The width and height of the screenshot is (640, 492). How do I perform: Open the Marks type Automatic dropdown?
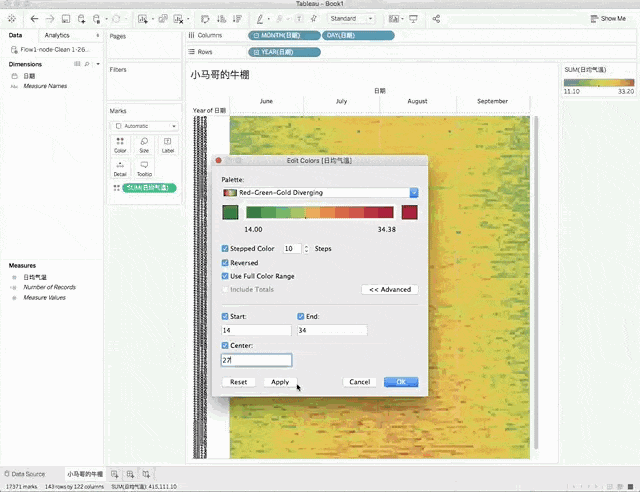(x=144, y=126)
